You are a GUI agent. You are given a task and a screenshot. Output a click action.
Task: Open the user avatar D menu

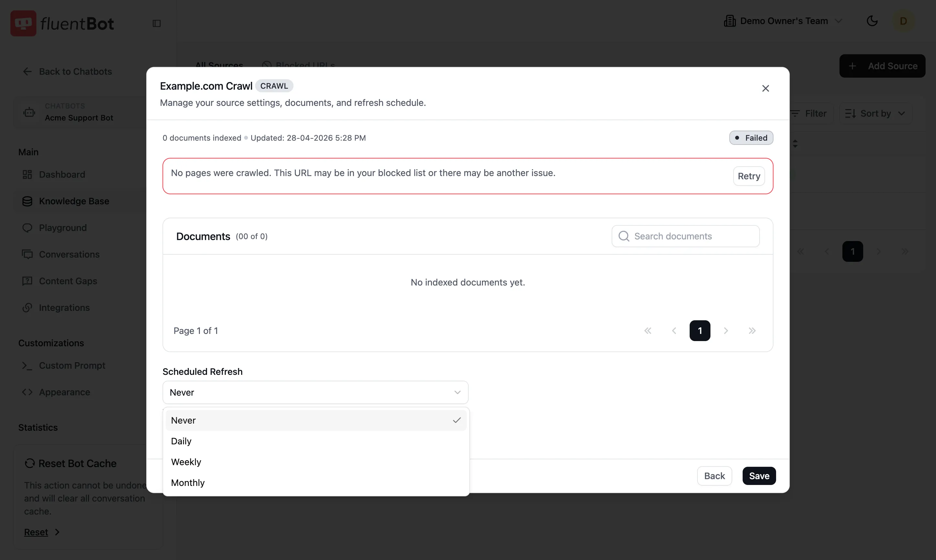point(903,21)
